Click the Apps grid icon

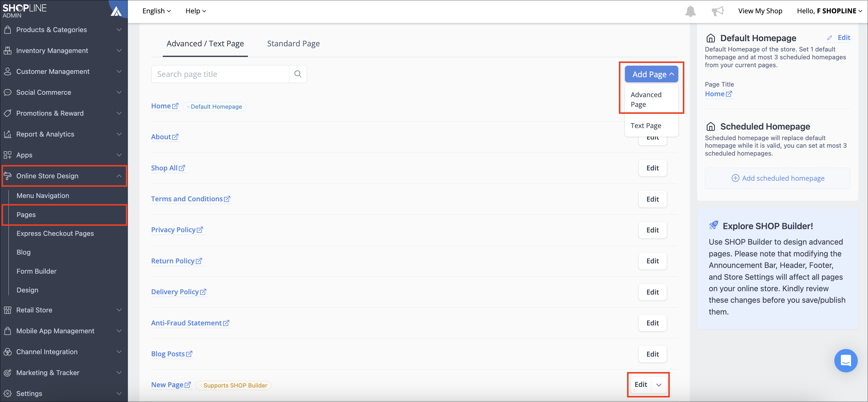click(7, 155)
